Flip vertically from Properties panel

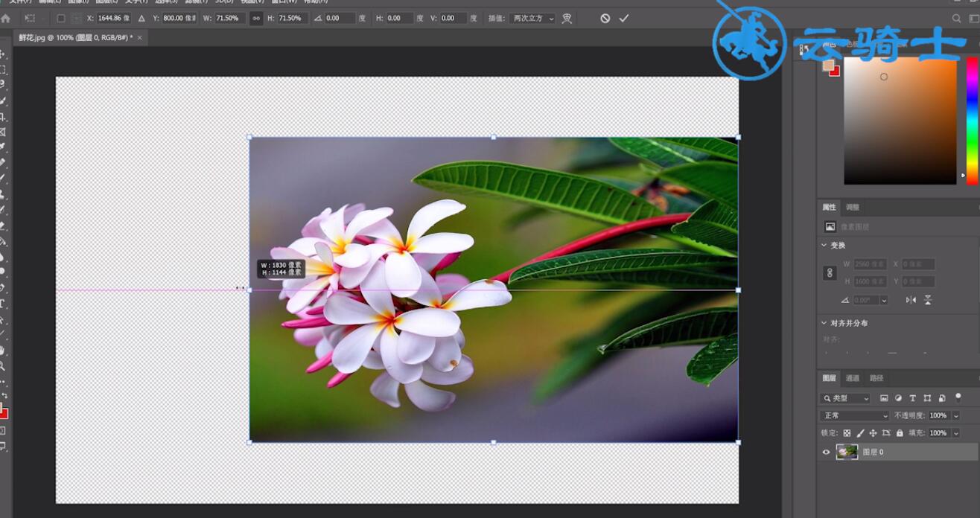[928, 300]
